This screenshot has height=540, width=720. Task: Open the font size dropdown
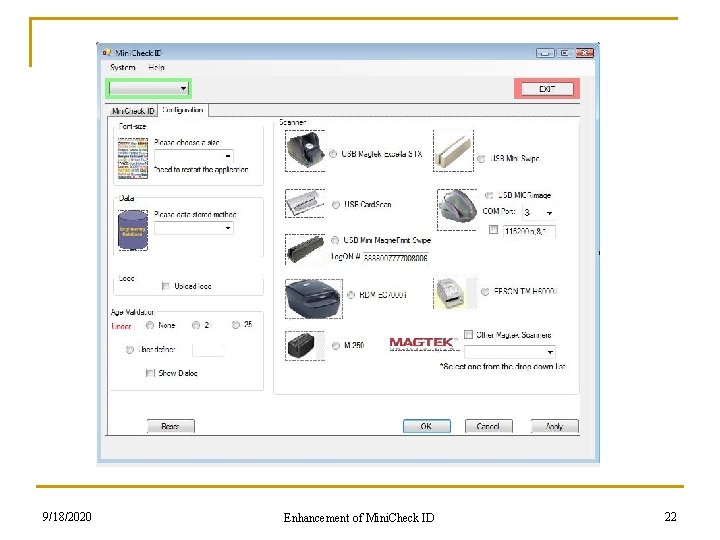(x=194, y=156)
